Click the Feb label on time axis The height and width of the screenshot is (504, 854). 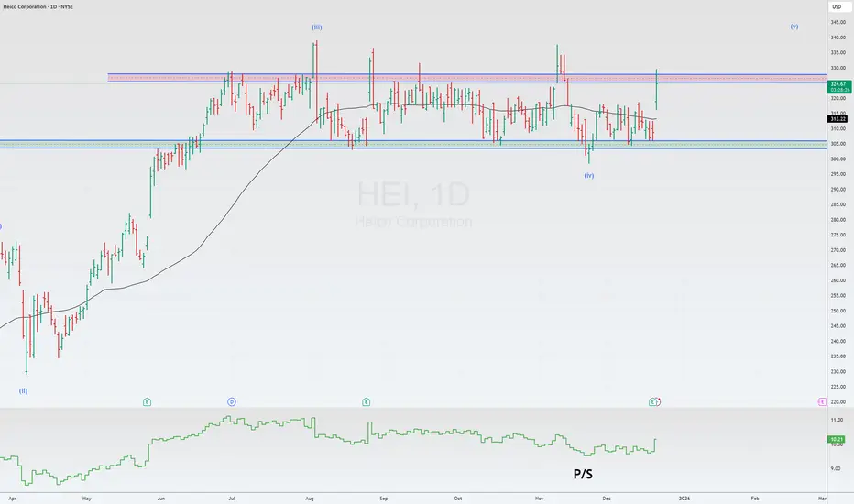click(x=755, y=499)
